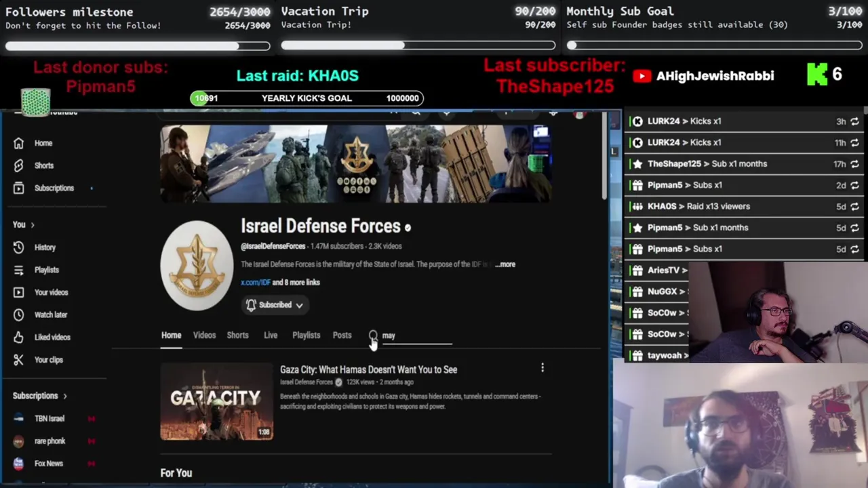868x488 pixels.
Task: Replay the LURK24 11h Kicks alert
Action: point(854,142)
